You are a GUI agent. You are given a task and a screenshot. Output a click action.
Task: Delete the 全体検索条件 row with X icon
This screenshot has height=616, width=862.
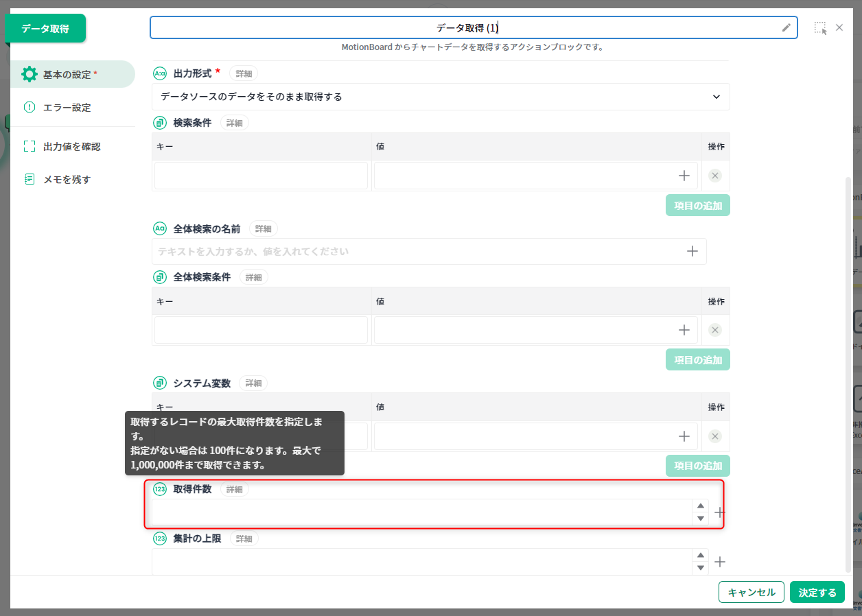coord(715,330)
